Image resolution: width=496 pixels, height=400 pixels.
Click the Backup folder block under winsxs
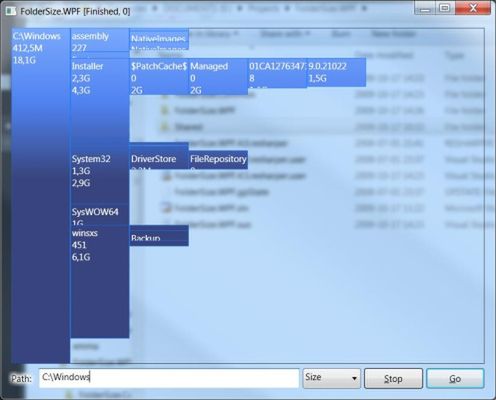[159, 236]
